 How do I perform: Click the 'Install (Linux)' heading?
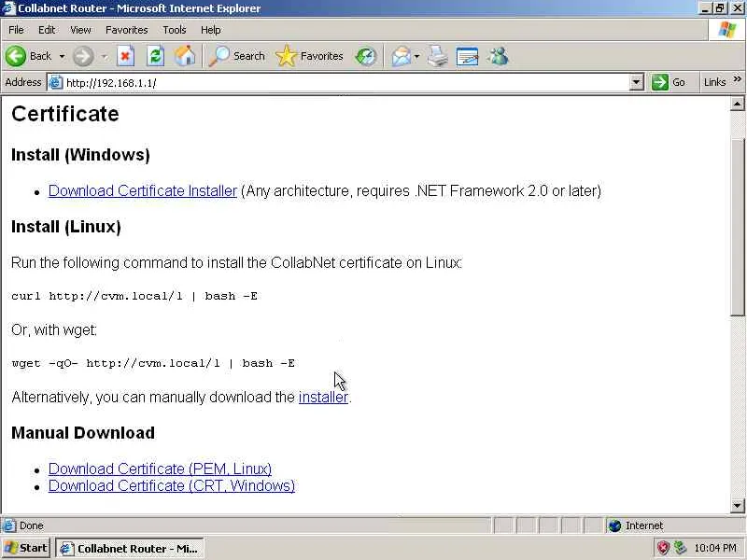pos(66,227)
